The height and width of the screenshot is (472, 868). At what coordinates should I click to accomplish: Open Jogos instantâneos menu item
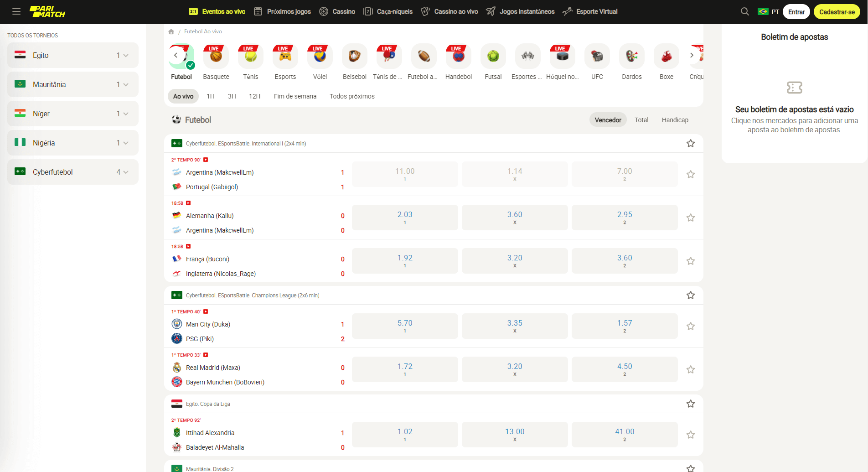(x=520, y=12)
